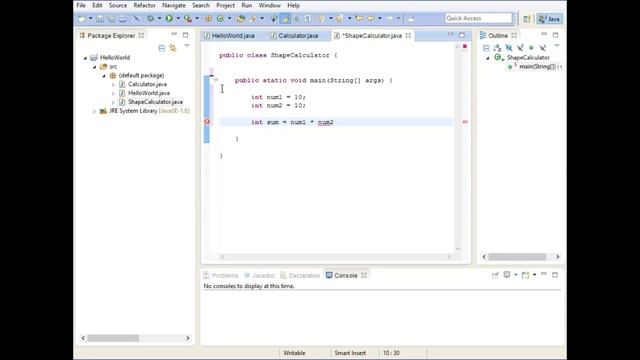640x360 pixels.
Task: Click the Run Last Tool icon
Action: (188, 18)
